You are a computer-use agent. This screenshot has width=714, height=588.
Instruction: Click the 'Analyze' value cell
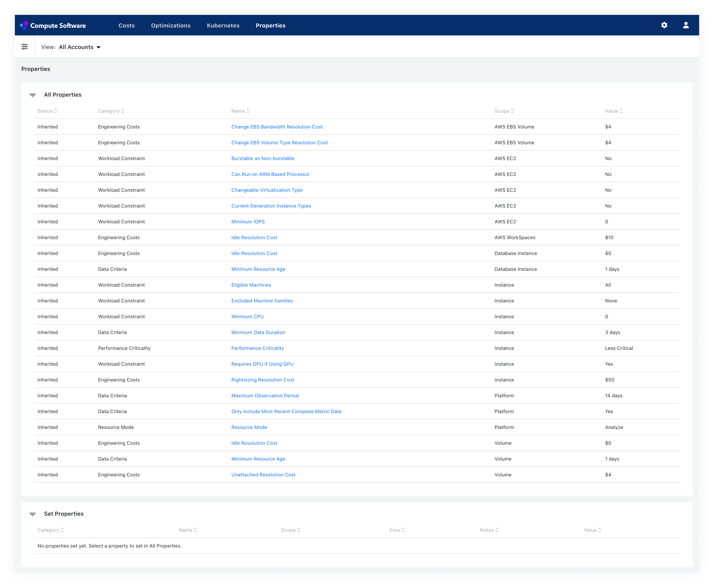tap(614, 427)
